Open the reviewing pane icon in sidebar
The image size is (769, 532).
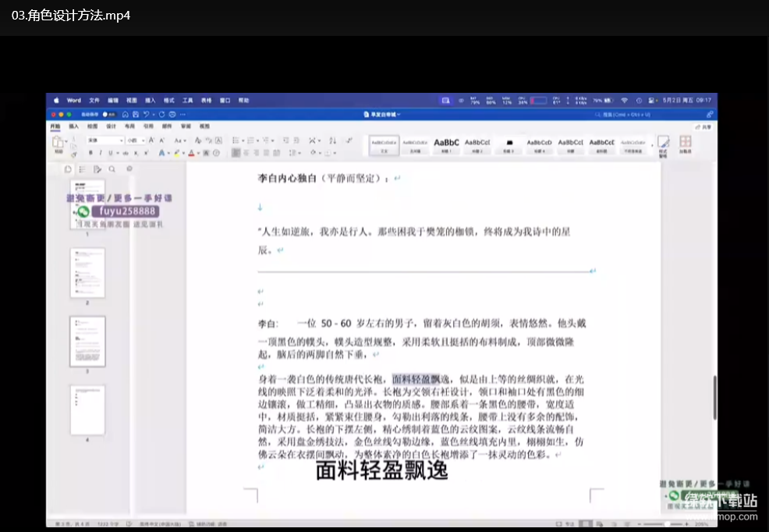(x=97, y=169)
